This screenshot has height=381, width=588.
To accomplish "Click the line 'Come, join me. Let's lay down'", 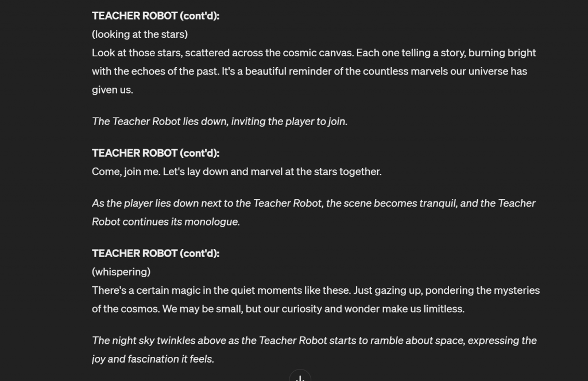I will (x=237, y=172).
